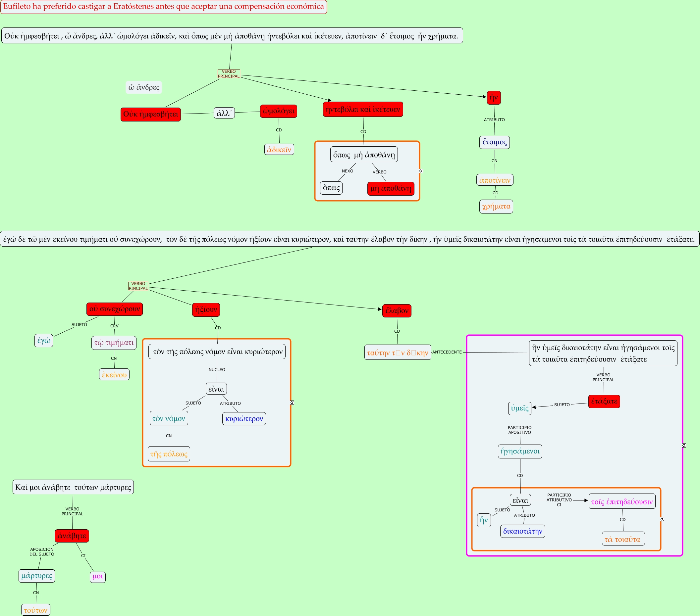Collapse the εἶναι nested orange group

[x=662, y=519]
